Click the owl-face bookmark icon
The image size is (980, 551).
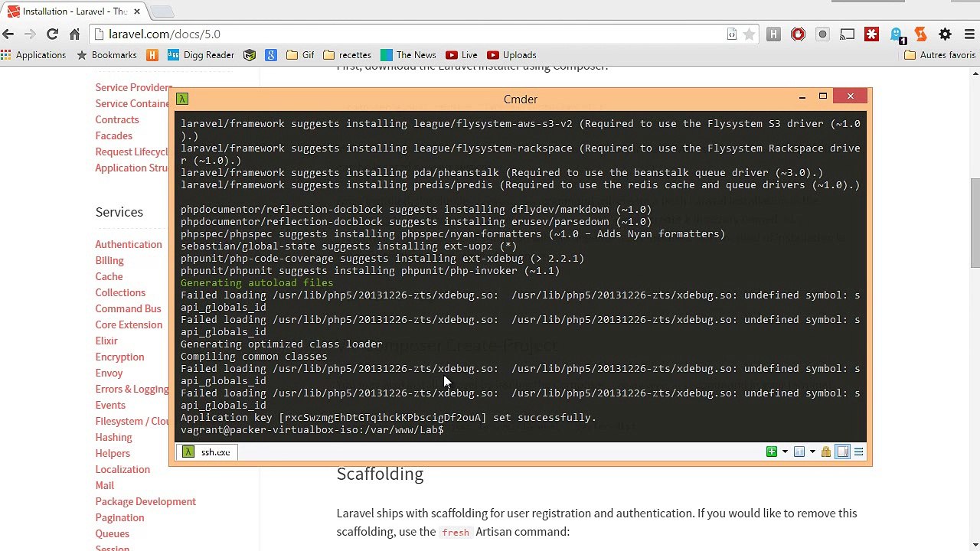click(249, 55)
